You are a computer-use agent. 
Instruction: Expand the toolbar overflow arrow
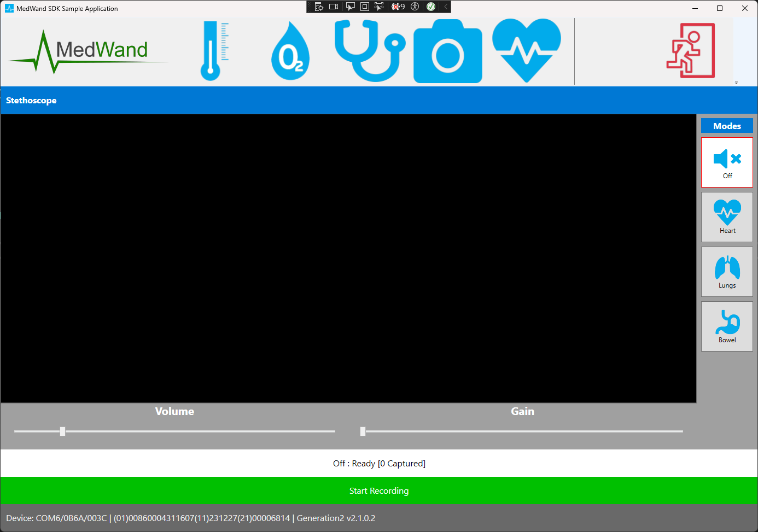(x=736, y=83)
